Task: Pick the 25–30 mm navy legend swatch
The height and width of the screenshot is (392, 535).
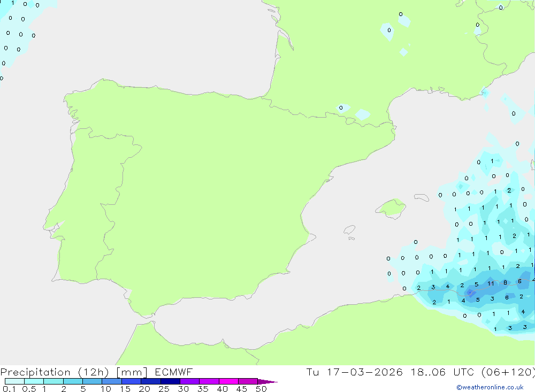Action: click(170, 381)
